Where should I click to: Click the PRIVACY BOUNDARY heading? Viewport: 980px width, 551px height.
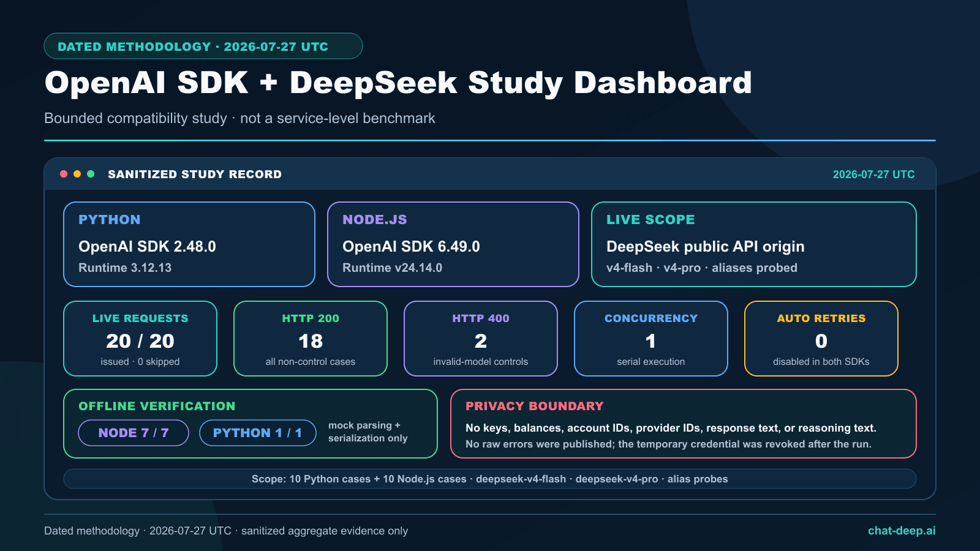tap(535, 407)
